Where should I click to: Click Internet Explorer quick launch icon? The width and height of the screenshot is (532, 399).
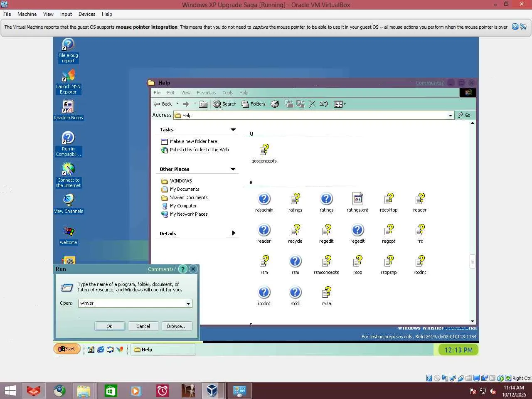point(101,350)
